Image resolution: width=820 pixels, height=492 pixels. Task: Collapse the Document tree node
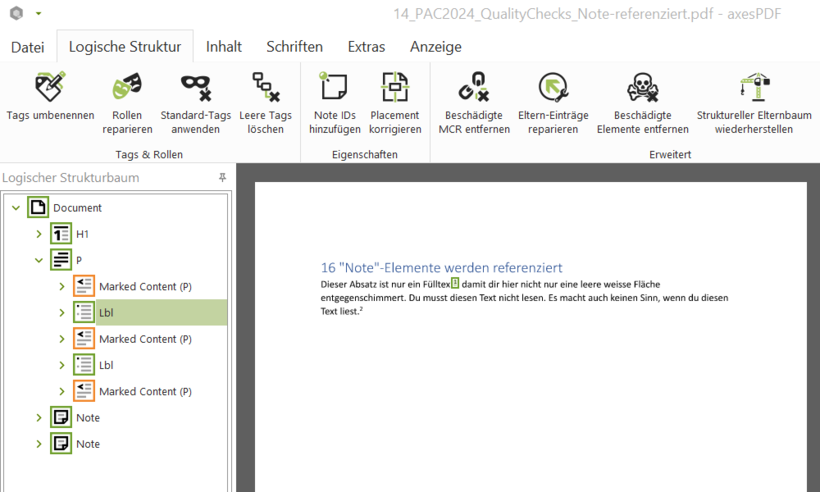(x=16, y=208)
